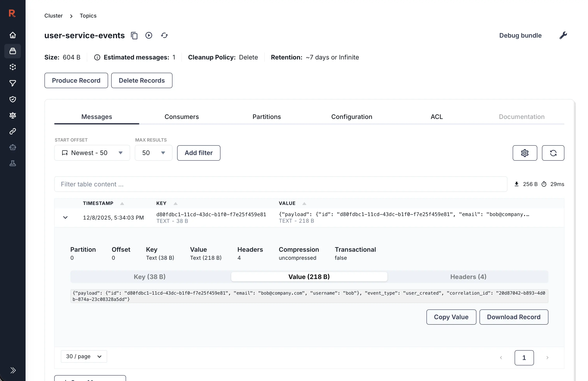Collapse the expanded message row chevron

point(66,218)
